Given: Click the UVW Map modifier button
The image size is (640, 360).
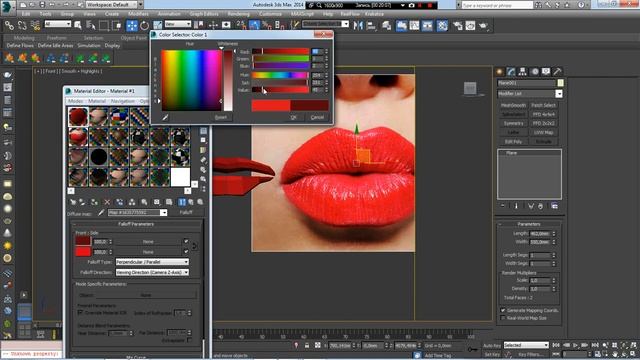Looking at the screenshot, I should [x=543, y=133].
